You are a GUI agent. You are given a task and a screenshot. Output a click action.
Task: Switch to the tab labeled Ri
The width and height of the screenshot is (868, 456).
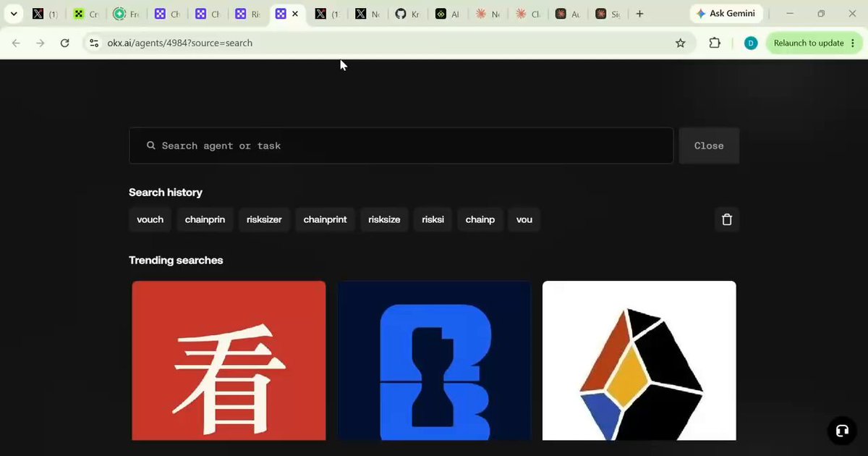[x=247, y=14]
